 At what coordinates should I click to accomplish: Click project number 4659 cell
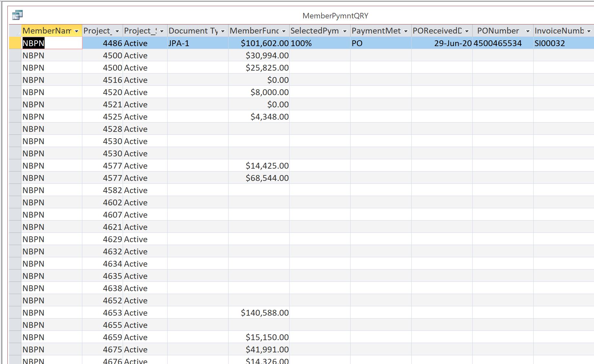point(103,337)
